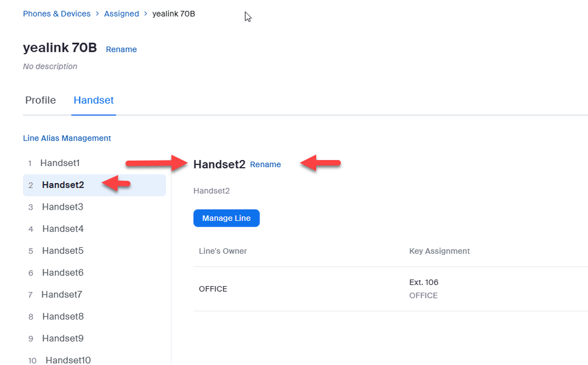Select Handset10 in the list
This screenshot has width=588, height=365.
68,360
